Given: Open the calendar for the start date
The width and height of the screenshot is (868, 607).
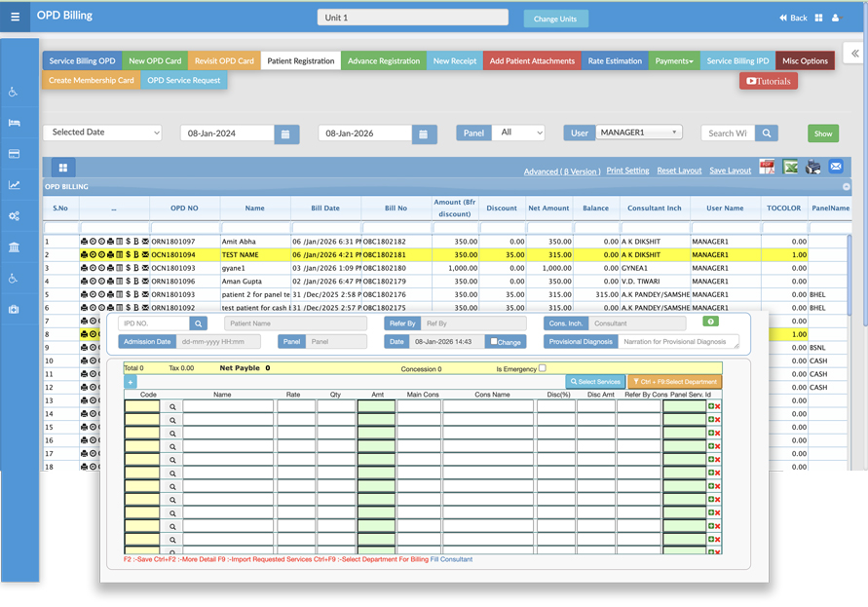Looking at the screenshot, I should [x=286, y=133].
